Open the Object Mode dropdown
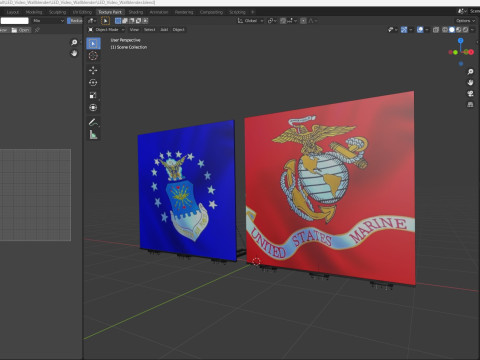Image resolution: width=480 pixels, height=360 pixels. (x=106, y=30)
